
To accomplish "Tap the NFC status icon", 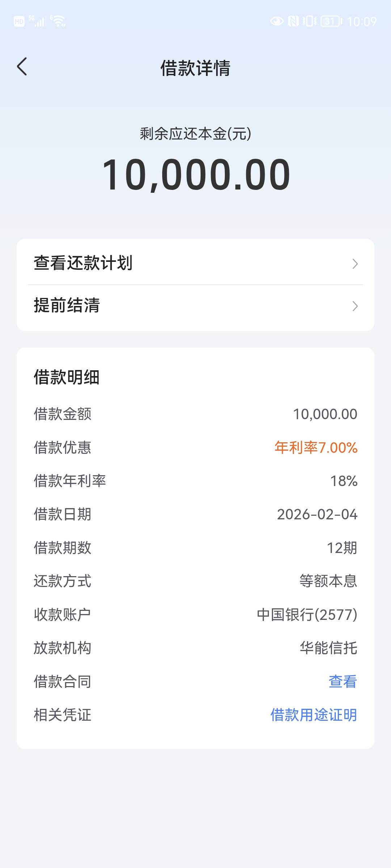I will pos(293,21).
